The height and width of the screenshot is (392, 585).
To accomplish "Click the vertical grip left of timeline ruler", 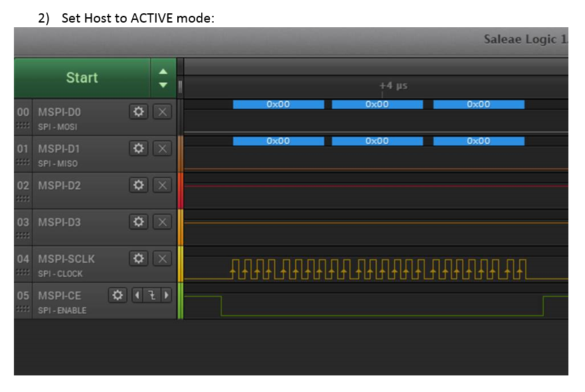I will pyautogui.click(x=180, y=87).
